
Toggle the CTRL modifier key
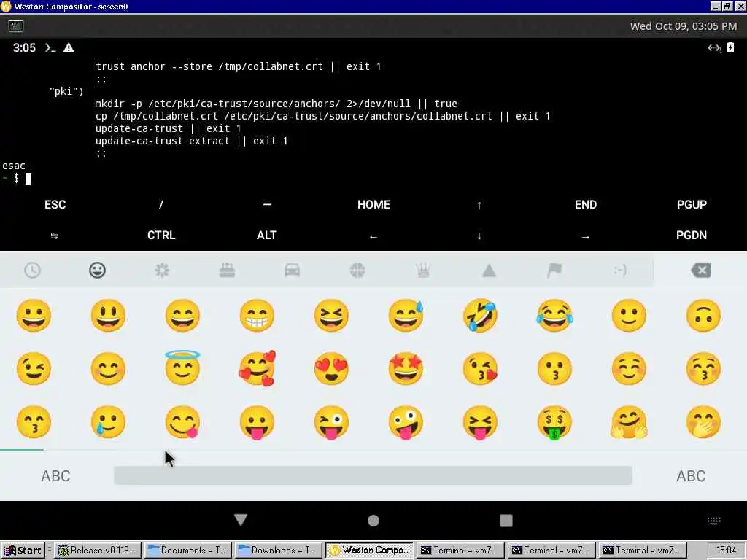pyautogui.click(x=161, y=236)
